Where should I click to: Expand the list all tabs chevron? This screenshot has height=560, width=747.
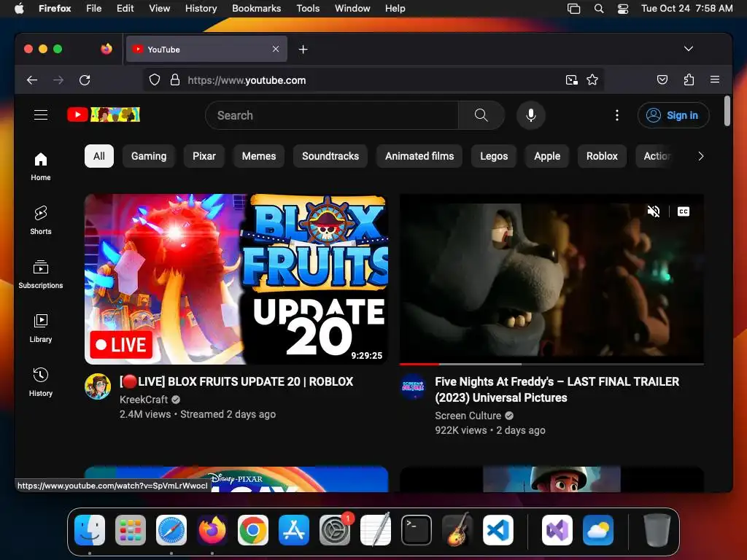pos(689,49)
